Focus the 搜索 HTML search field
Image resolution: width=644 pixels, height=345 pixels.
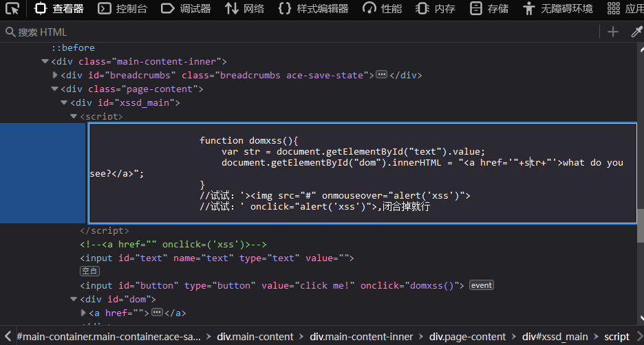click(x=300, y=32)
